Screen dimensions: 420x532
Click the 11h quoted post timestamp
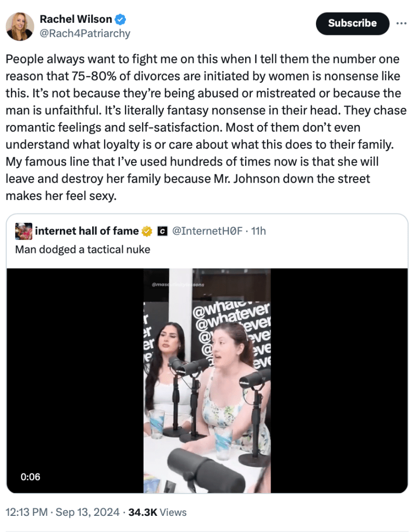point(258,231)
